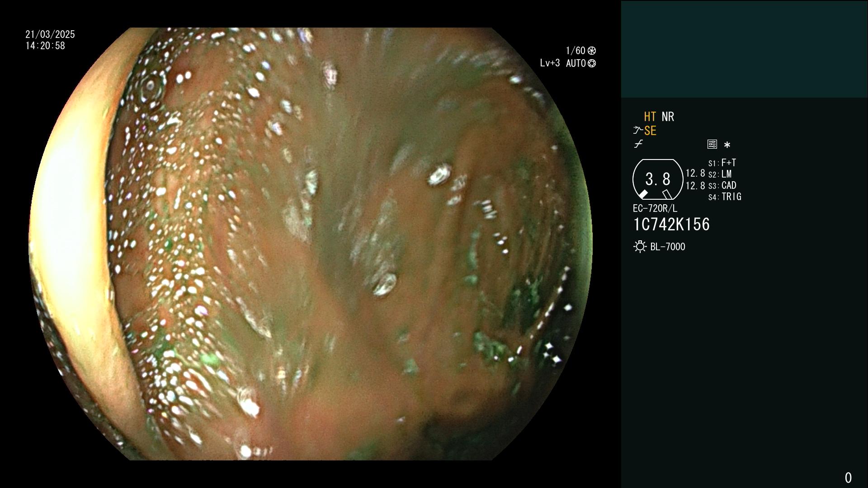Viewport: 868px width, 488px height.
Task: Click the auto iris icon next to AUTO
Action: 592,63
